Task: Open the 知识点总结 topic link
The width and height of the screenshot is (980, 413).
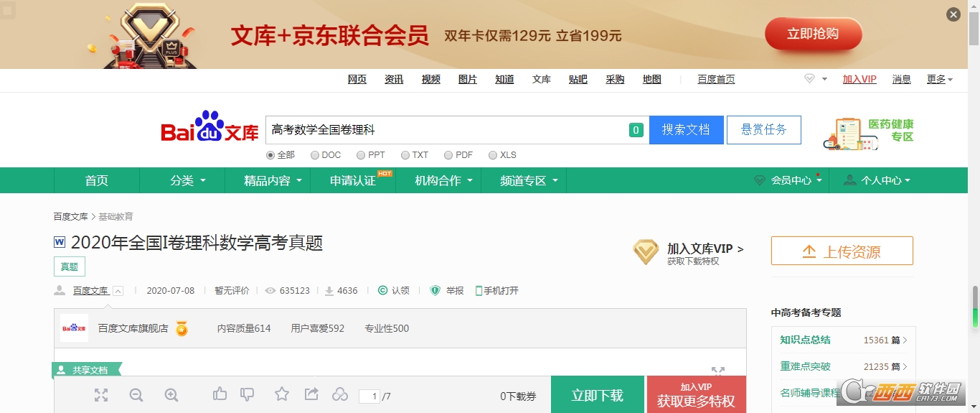Action: tap(806, 340)
